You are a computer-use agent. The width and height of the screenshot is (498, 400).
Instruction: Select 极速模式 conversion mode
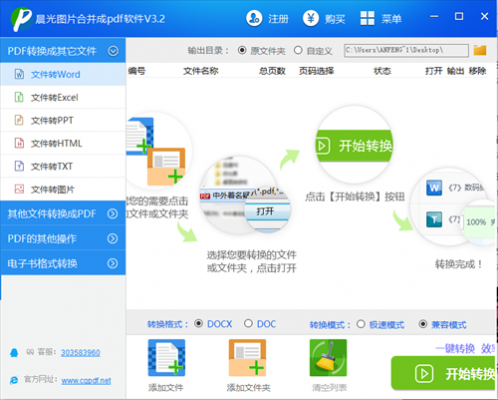click(x=361, y=324)
